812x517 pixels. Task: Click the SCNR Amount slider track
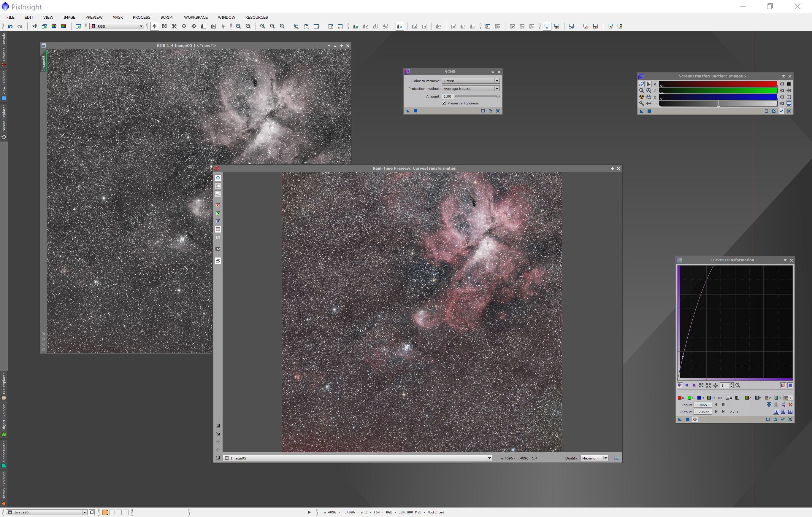pos(477,96)
